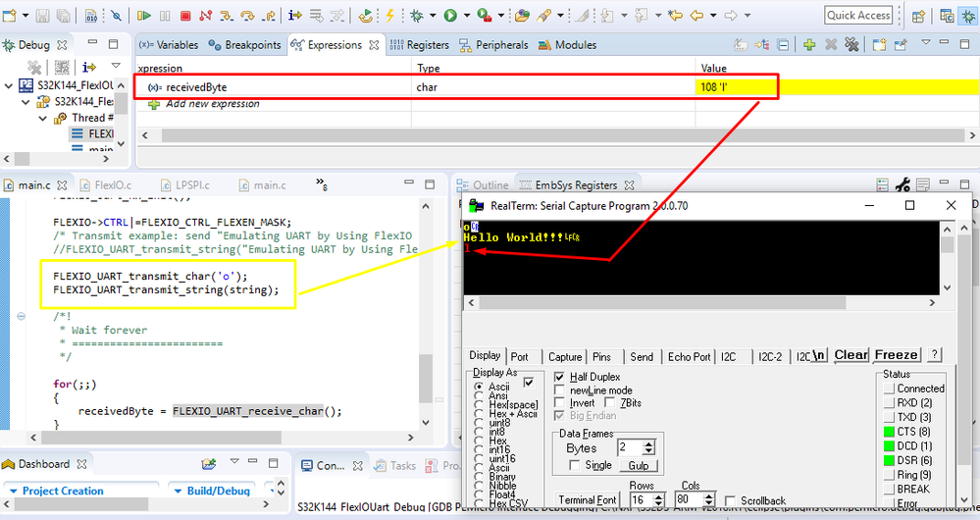Click the RealTerm Clear button

click(851, 355)
